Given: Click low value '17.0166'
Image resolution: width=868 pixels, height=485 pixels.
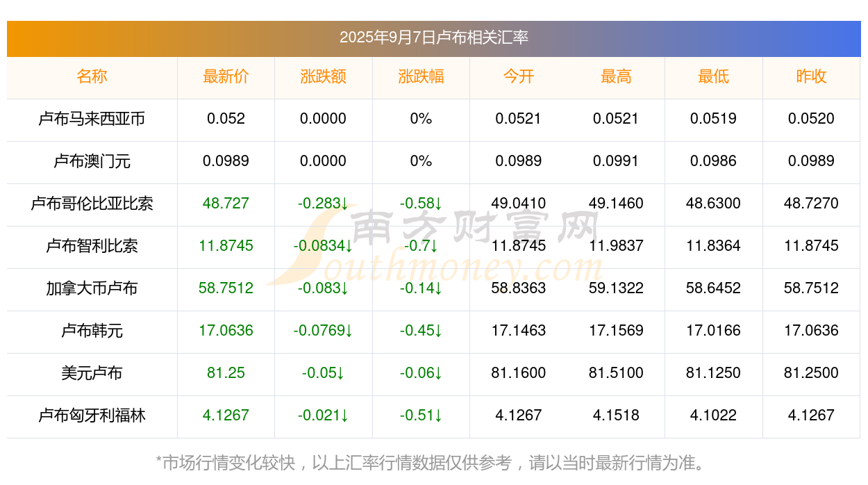Looking at the screenshot, I should pos(714,331).
